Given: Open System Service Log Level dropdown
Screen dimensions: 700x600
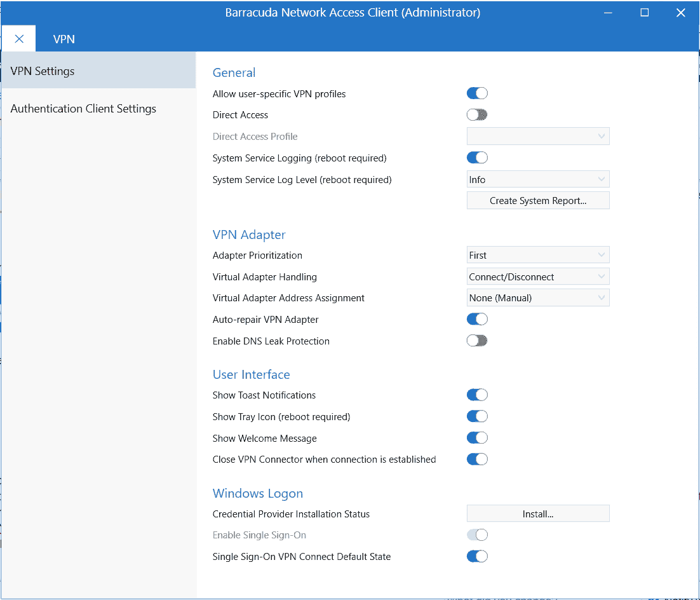Looking at the screenshot, I should point(538,179).
